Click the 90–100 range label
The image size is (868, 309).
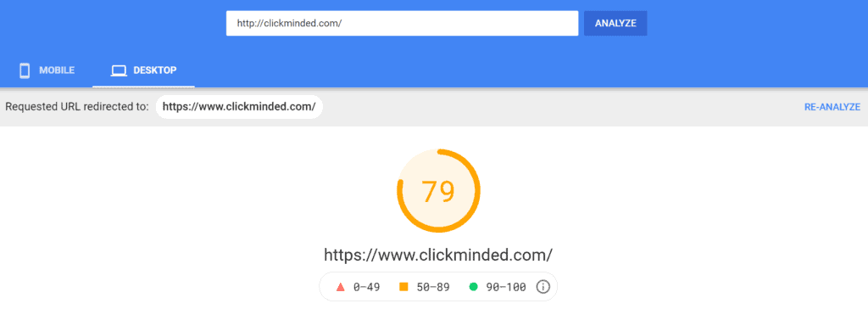[x=505, y=287]
